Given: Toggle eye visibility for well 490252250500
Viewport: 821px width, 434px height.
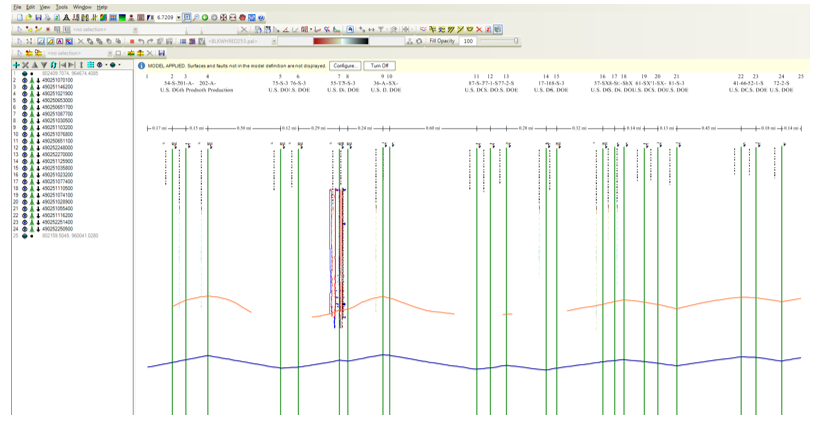Looking at the screenshot, I should 25,229.
